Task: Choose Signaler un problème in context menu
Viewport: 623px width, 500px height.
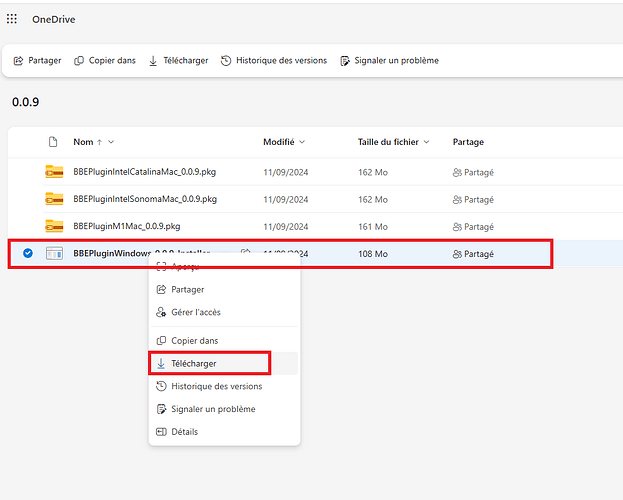Action: [224, 409]
